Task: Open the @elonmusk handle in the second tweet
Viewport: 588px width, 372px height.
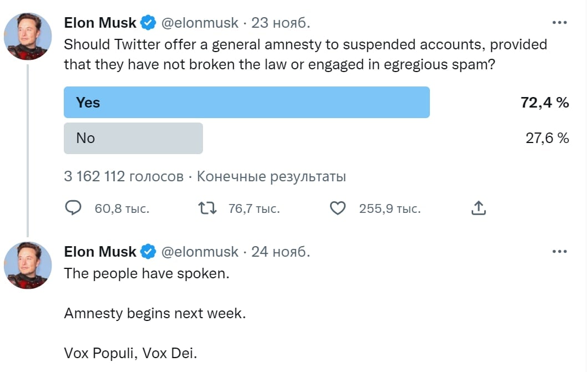Action: point(200,252)
